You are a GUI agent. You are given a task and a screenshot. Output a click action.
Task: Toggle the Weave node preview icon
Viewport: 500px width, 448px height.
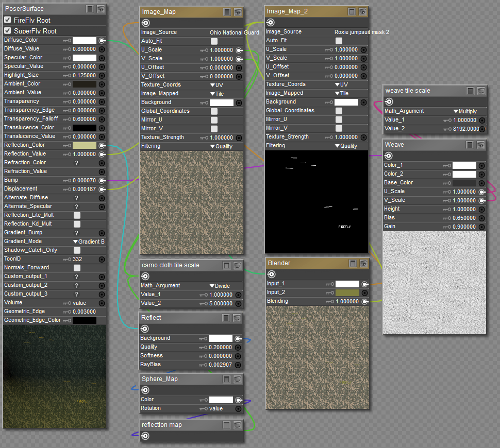[x=481, y=145]
